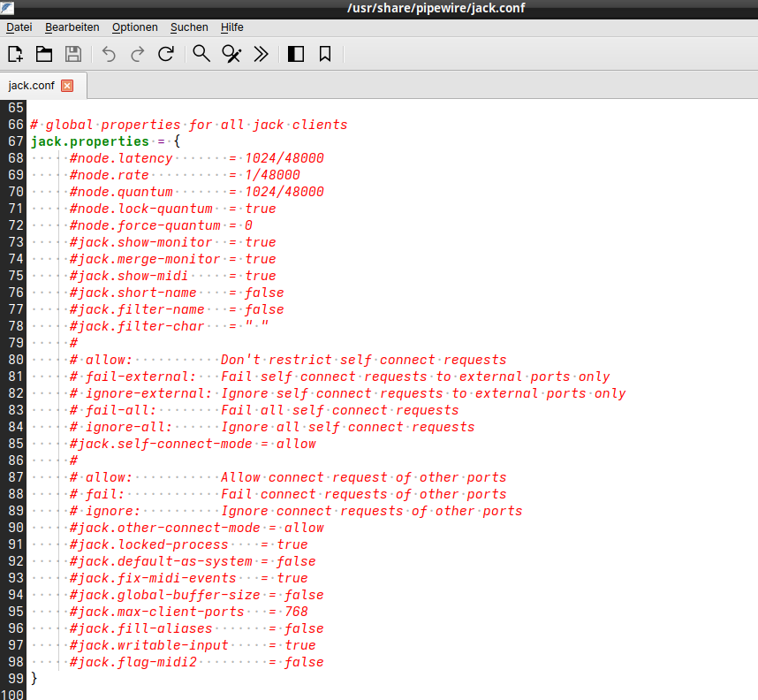Expand the Suchen menu

click(x=189, y=27)
